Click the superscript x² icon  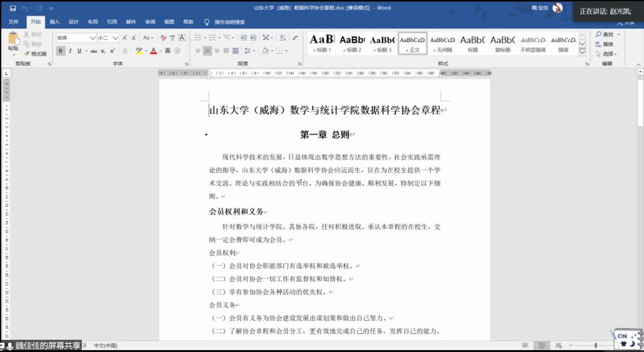[x=112, y=51]
